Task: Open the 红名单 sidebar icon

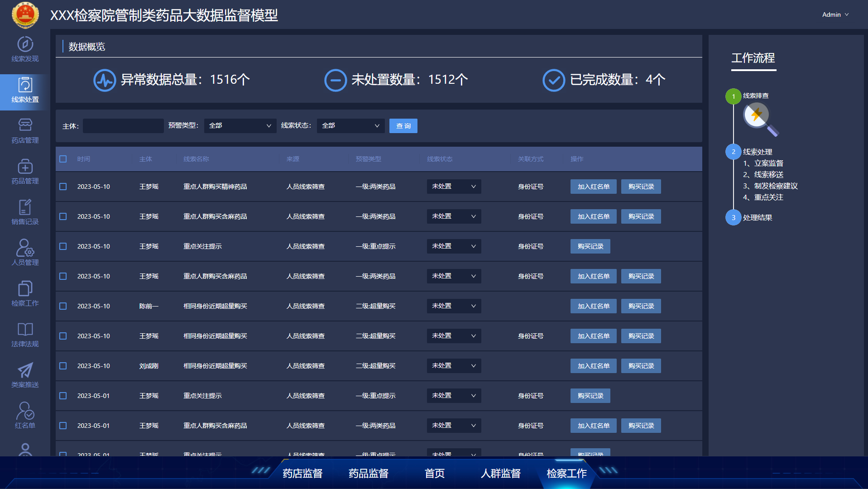Action: (x=25, y=411)
